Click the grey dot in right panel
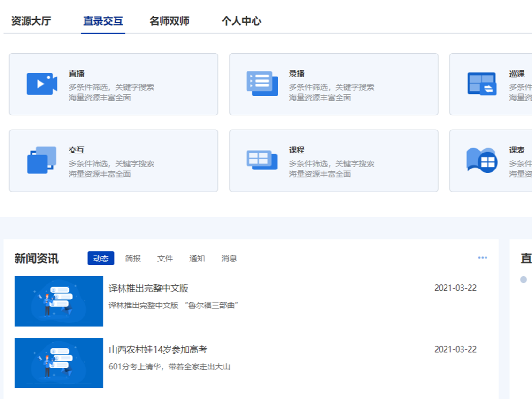The height and width of the screenshot is (399, 532). tap(524, 280)
